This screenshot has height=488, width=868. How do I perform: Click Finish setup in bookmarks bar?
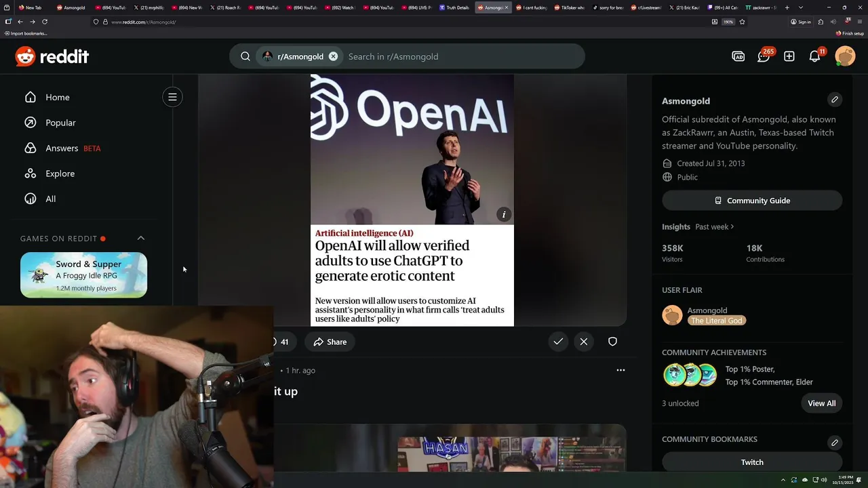(x=850, y=33)
